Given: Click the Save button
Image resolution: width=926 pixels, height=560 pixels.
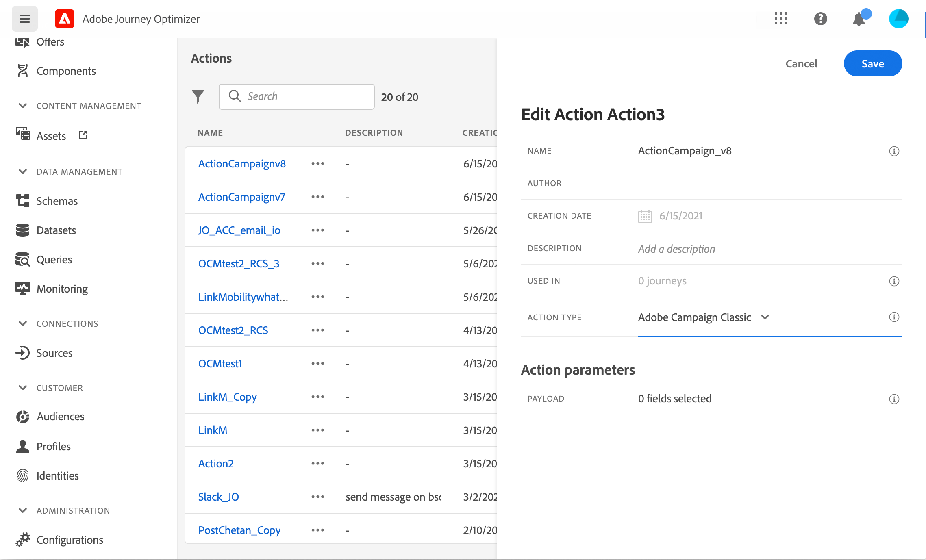Looking at the screenshot, I should click(872, 64).
